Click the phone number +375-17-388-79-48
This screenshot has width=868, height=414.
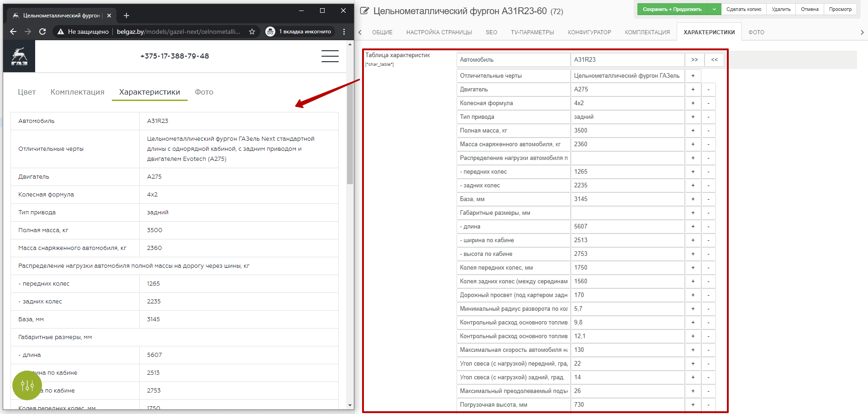[x=174, y=56]
